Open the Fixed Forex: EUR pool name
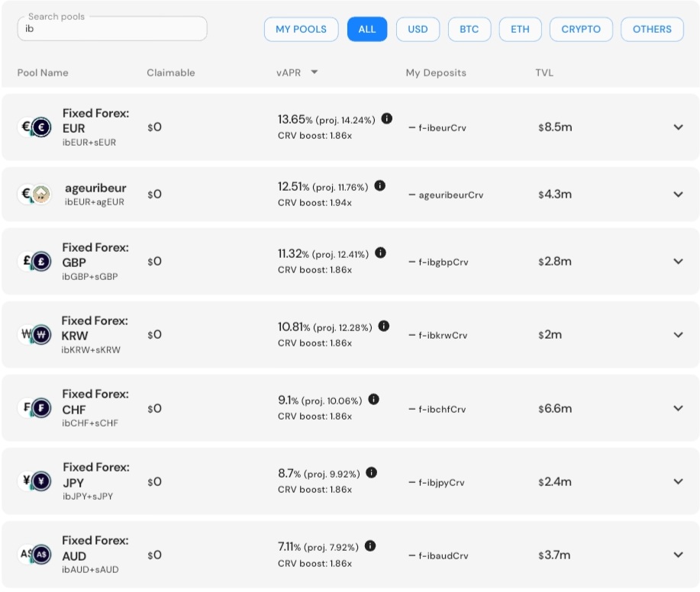Viewport: 700px width, 592px height. point(95,121)
